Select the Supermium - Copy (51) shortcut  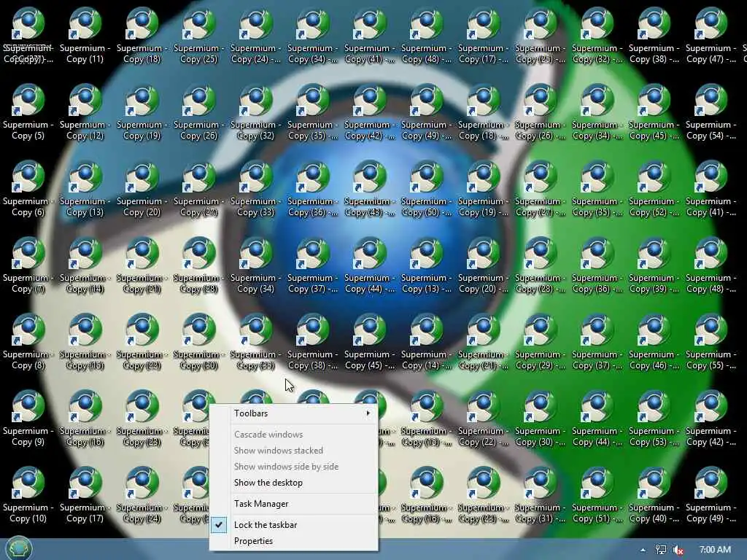(597, 496)
